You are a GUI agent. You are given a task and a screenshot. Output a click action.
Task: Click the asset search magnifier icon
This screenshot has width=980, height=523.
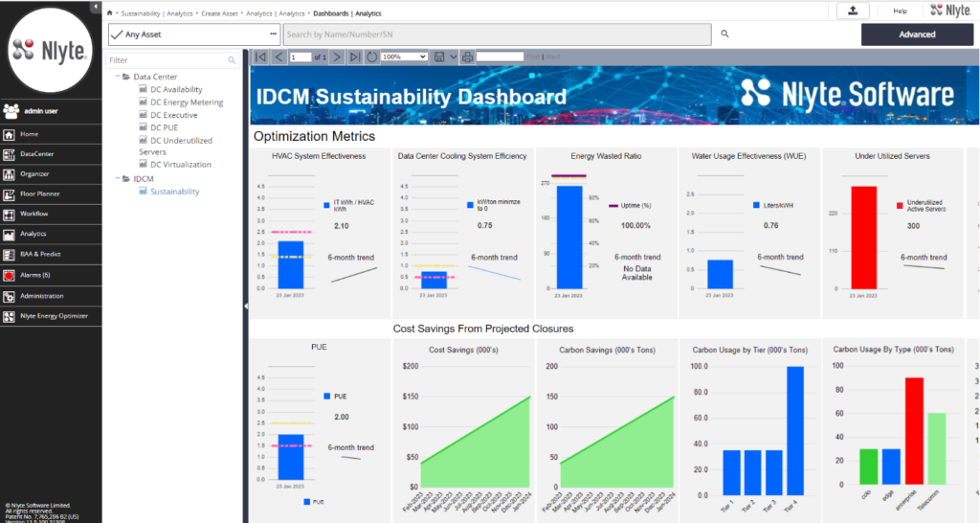(725, 34)
